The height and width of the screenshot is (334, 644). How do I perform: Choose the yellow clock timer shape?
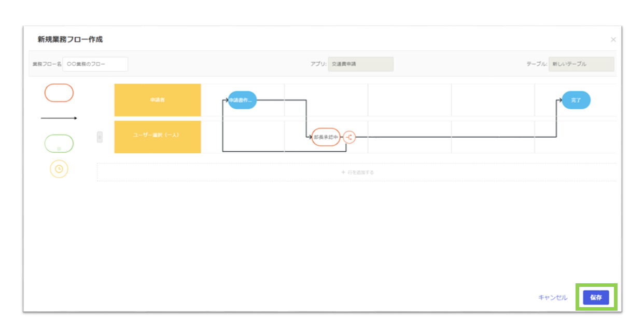pyautogui.click(x=59, y=169)
